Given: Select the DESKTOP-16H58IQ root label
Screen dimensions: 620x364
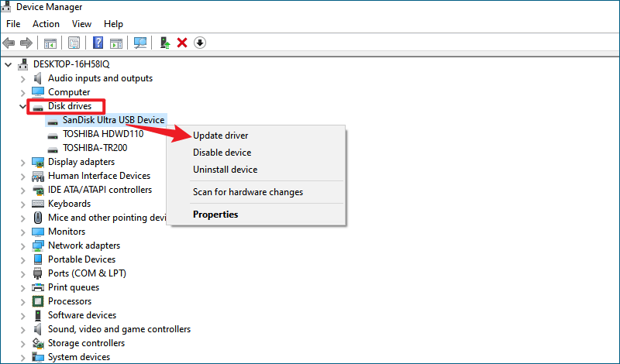Looking at the screenshot, I should coord(71,64).
